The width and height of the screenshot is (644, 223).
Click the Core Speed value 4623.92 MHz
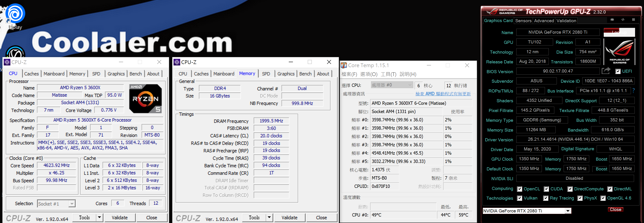(x=56, y=165)
